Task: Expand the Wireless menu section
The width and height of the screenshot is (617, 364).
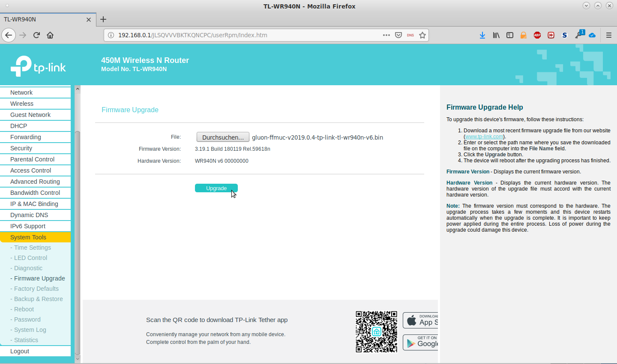Action: tap(22, 104)
